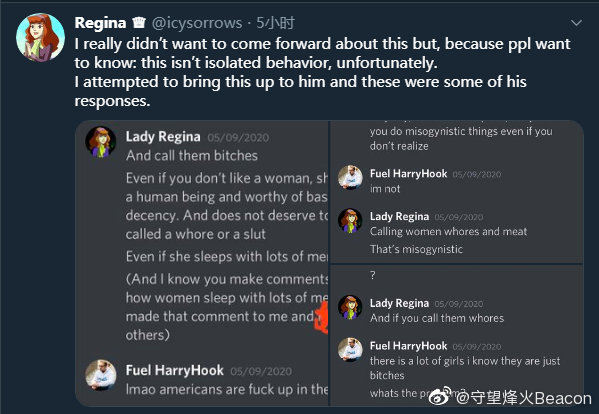
Task: Click the Lady Regina username in the left screenshot
Action: click(x=163, y=136)
